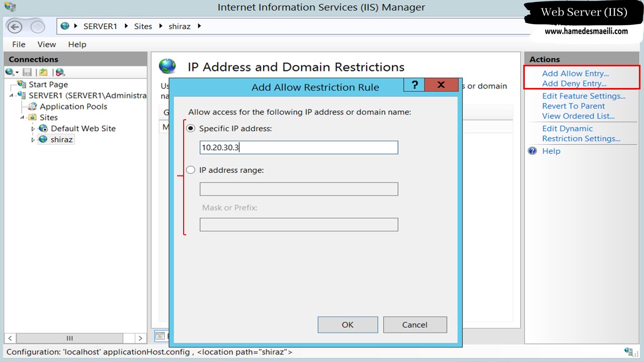644x362 pixels.
Task: Click the globe icon in the address bar
Action: 64,26
